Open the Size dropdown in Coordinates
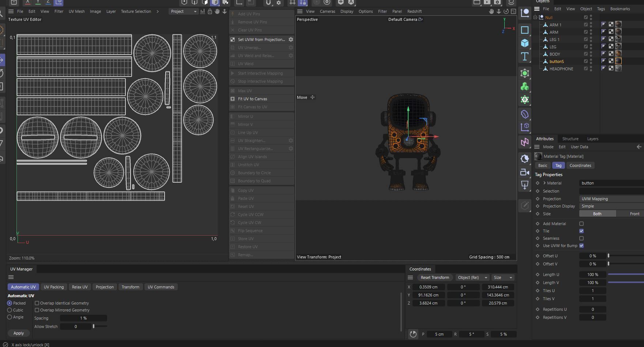Image resolution: width=644 pixels, height=347 pixels. click(x=503, y=277)
